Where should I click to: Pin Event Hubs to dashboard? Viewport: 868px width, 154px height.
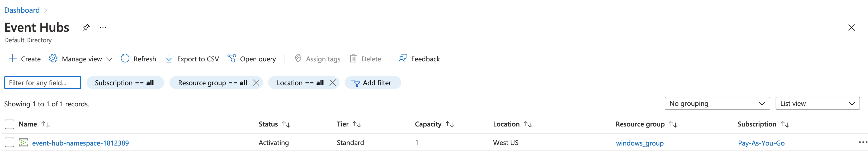pyautogui.click(x=86, y=27)
